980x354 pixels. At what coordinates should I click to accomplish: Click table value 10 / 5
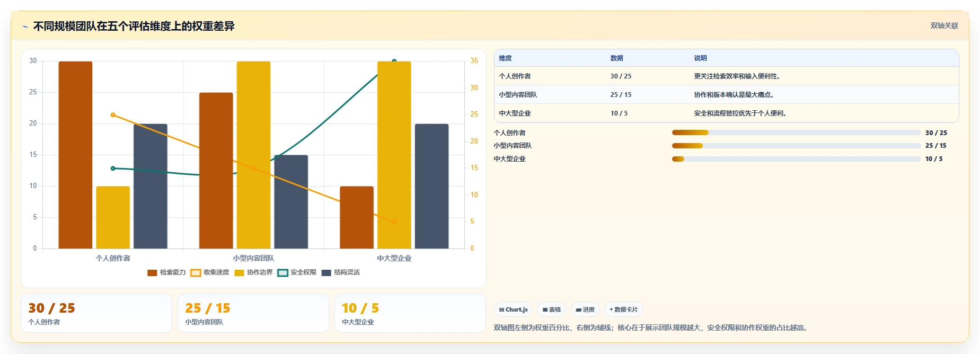(x=619, y=113)
